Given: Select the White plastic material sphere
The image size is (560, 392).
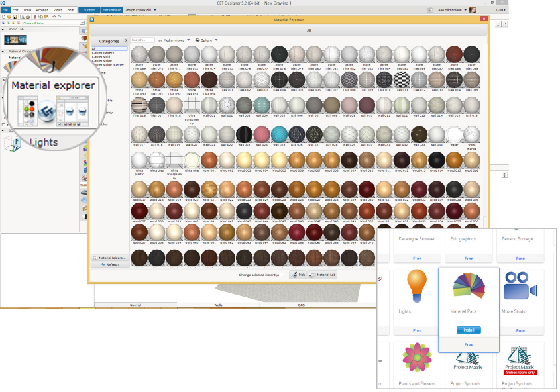Looking at the screenshot, I should 139,160.
